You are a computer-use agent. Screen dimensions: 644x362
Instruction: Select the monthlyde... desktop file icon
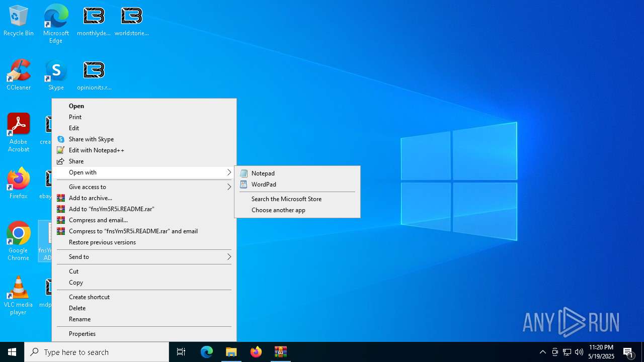[x=94, y=21]
